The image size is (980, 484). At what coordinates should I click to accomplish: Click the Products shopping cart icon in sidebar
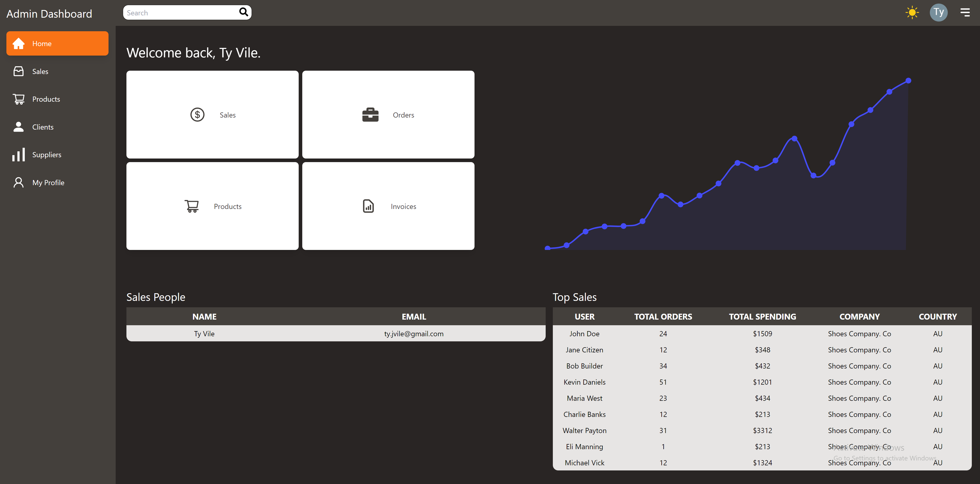(x=18, y=99)
